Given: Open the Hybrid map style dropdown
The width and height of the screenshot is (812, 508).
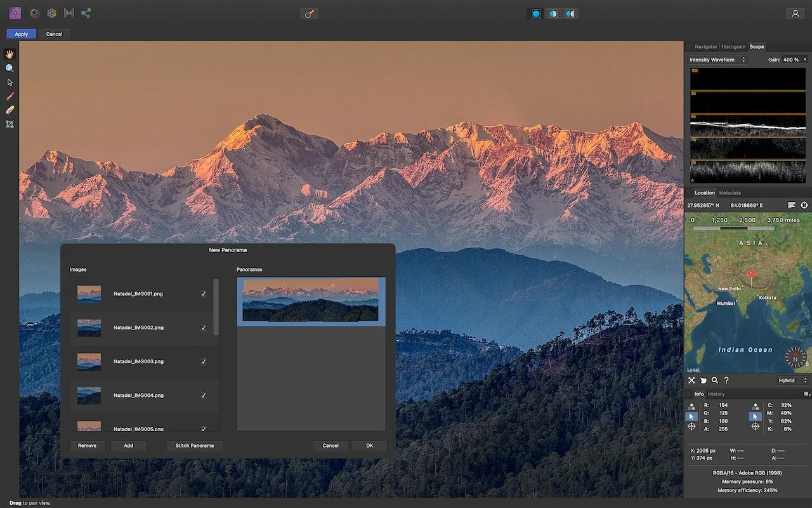Looking at the screenshot, I should click(x=790, y=380).
